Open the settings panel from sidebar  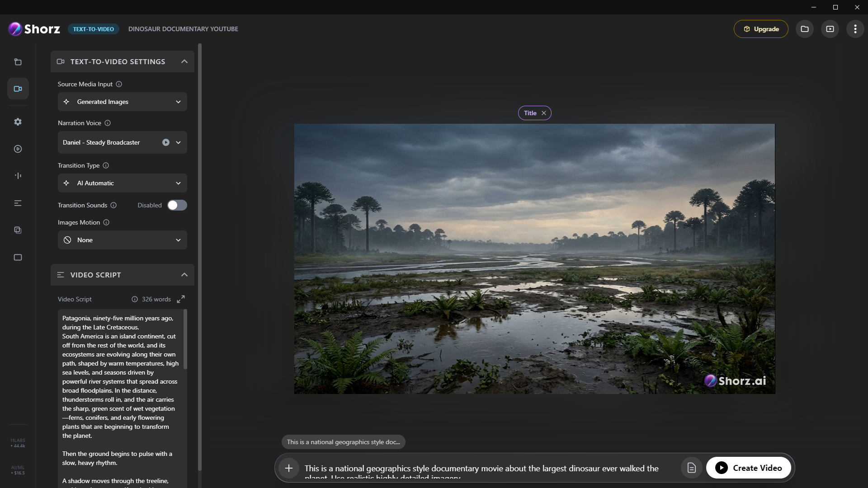click(18, 122)
